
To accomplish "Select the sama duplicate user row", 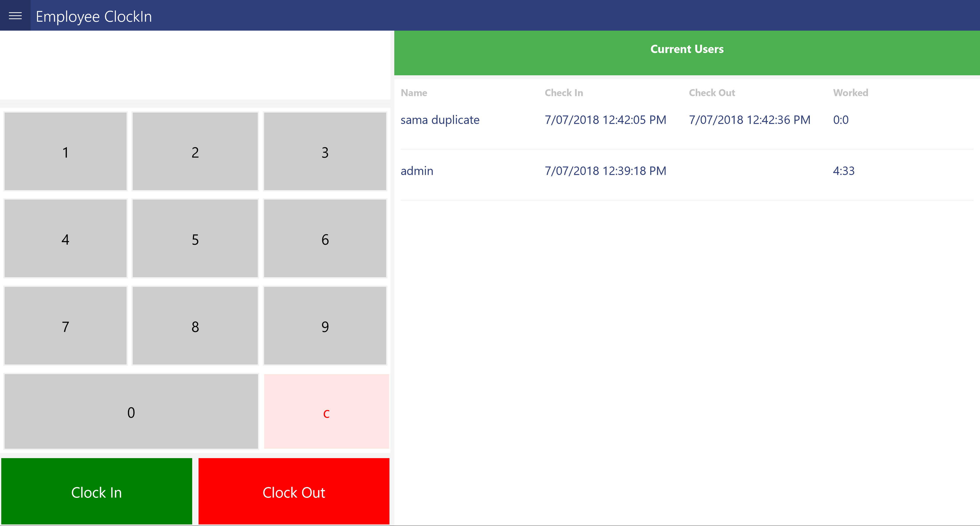I will [687, 124].
